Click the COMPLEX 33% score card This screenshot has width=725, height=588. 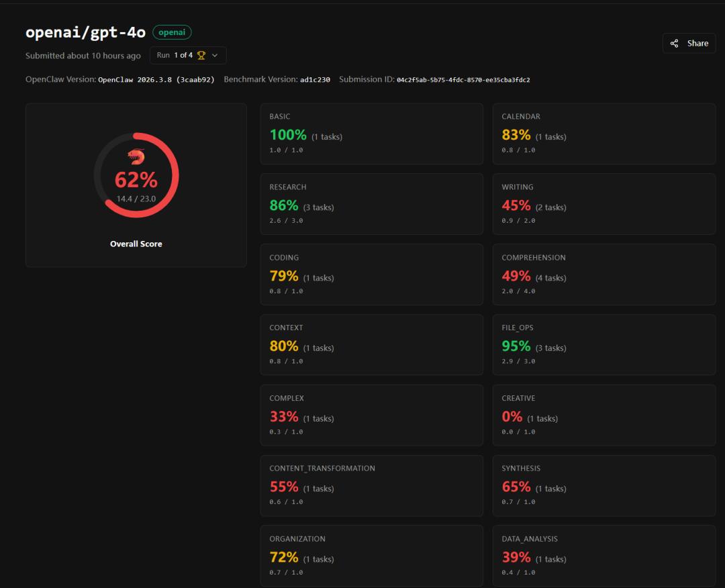point(371,415)
